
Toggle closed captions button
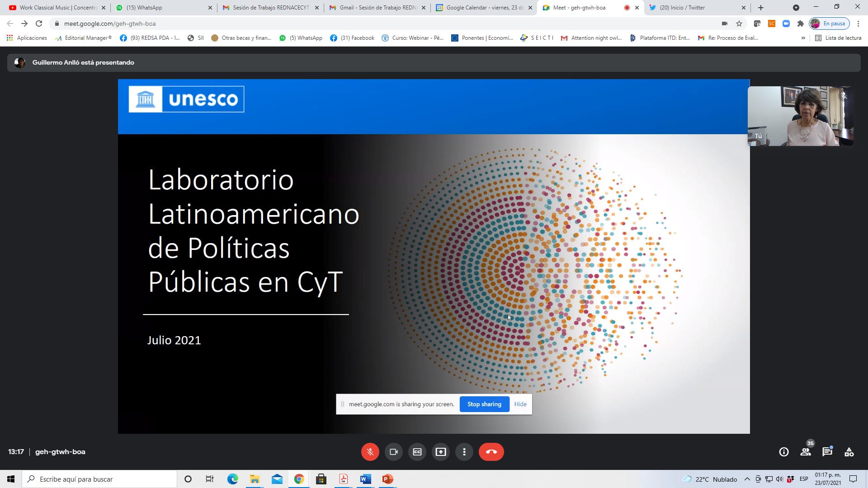click(x=417, y=452)
